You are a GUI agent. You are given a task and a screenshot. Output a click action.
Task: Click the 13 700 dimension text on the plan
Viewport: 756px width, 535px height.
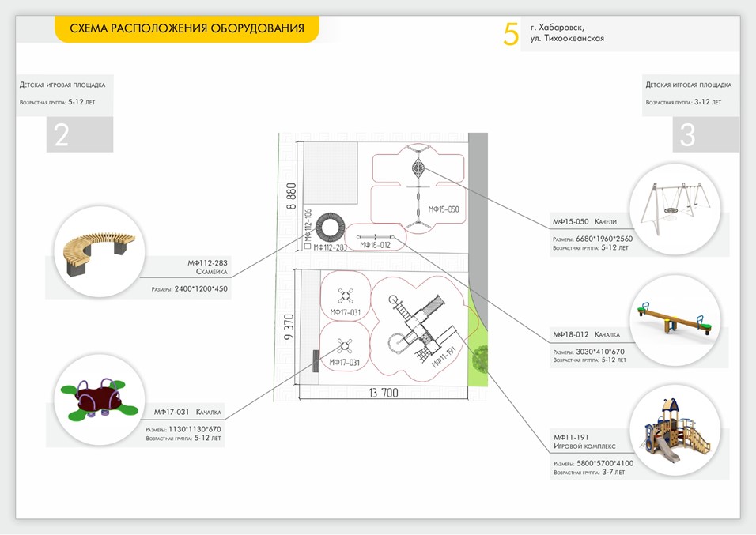tap(383, 393)
